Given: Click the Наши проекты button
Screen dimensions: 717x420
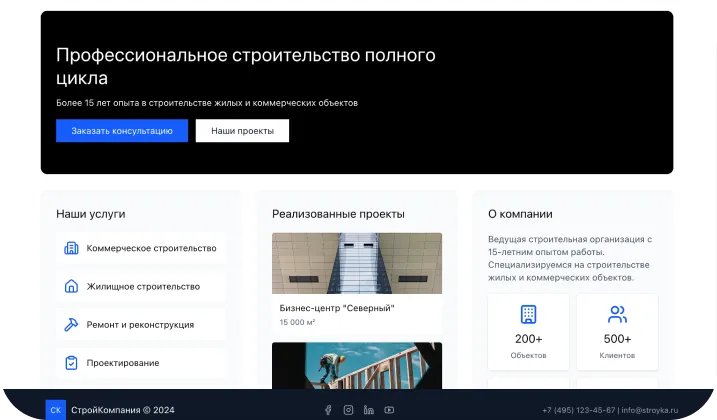Looking at the screenshot, I should coord(242,131).
